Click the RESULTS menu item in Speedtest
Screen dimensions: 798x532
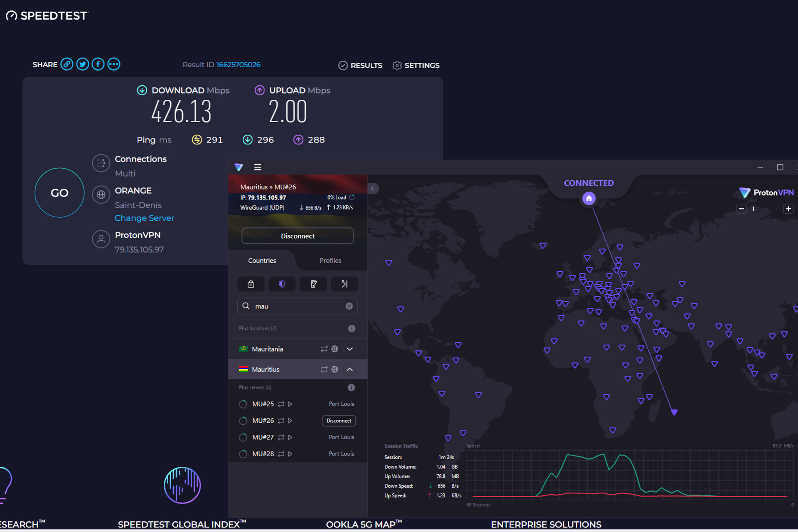click(359, 65)
